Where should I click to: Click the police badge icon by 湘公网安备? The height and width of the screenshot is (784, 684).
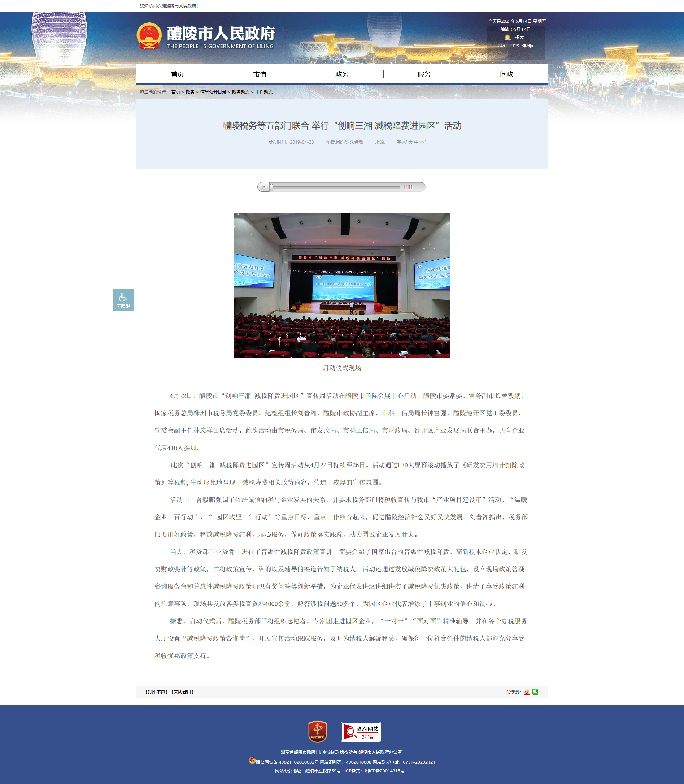point(252,760)
